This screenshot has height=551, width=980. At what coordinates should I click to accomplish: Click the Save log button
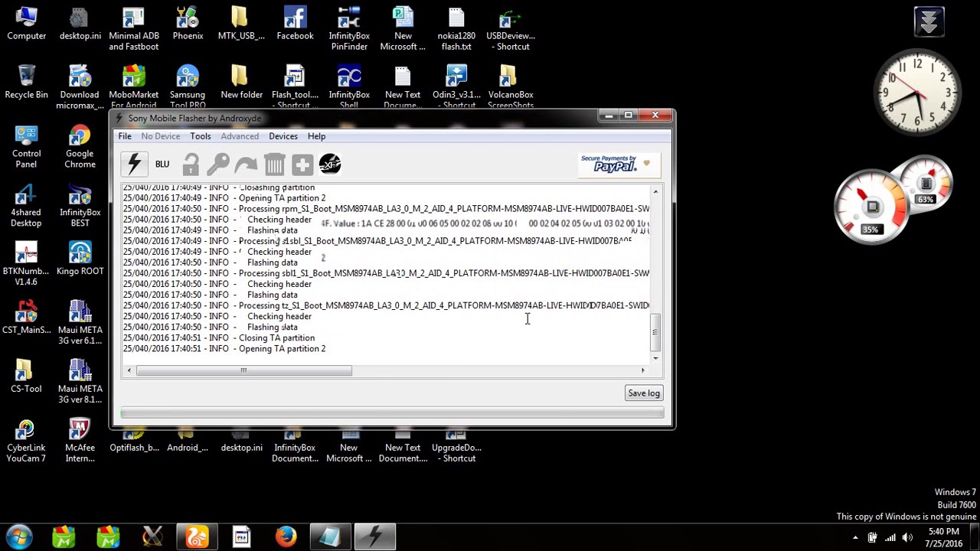644,393
